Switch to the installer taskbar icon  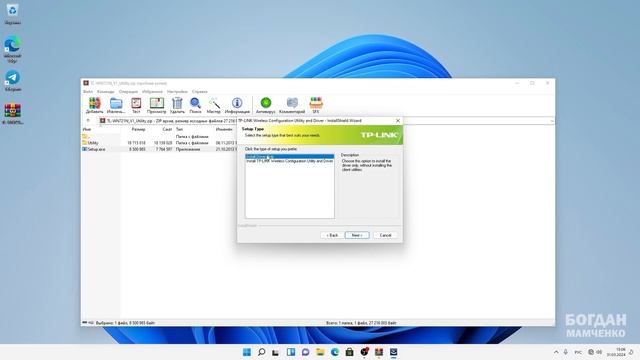[x=393, y=352]
